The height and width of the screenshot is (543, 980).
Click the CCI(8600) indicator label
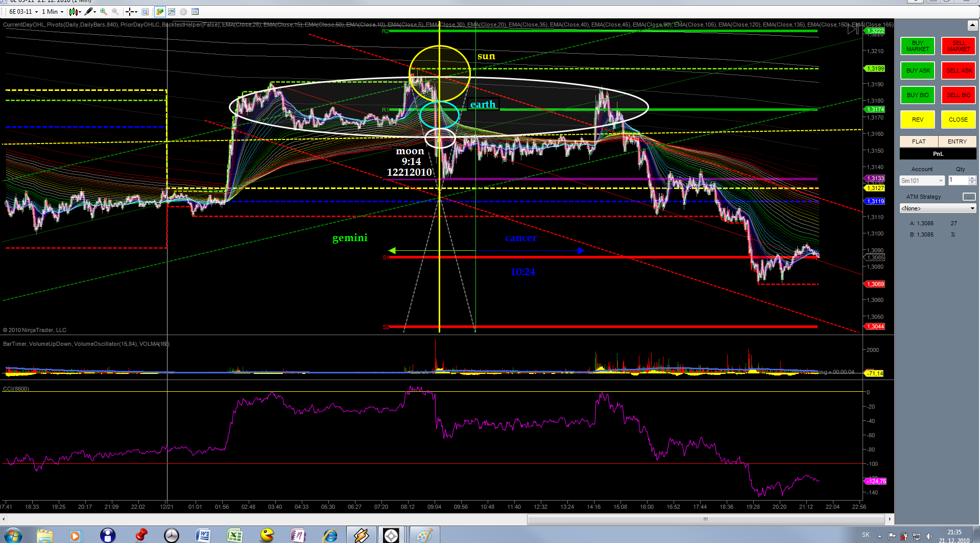pos(16,389)
